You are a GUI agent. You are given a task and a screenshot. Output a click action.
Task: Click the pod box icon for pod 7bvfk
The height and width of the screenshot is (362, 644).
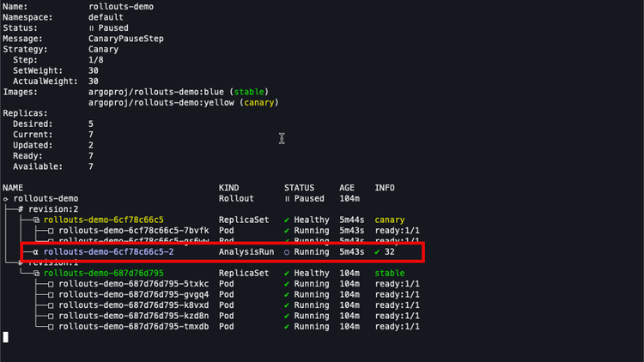pyautogui.click(x=51, y=231)
